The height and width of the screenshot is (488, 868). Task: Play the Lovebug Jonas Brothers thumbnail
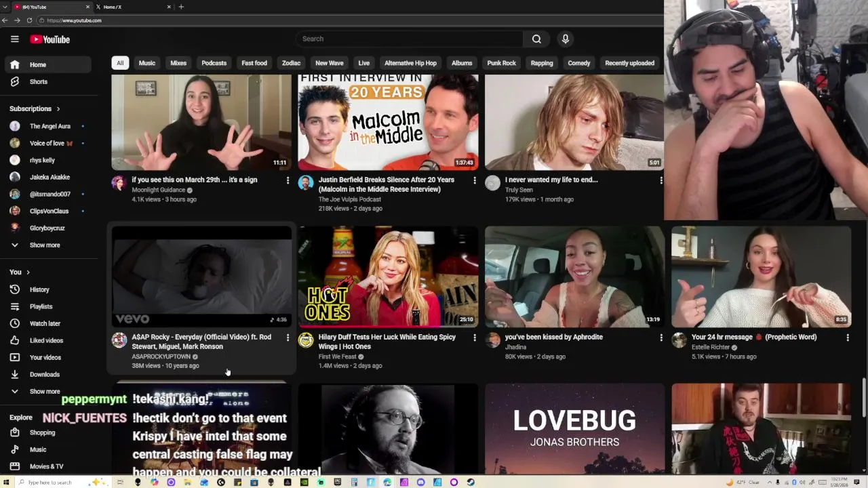click(574, 429)
